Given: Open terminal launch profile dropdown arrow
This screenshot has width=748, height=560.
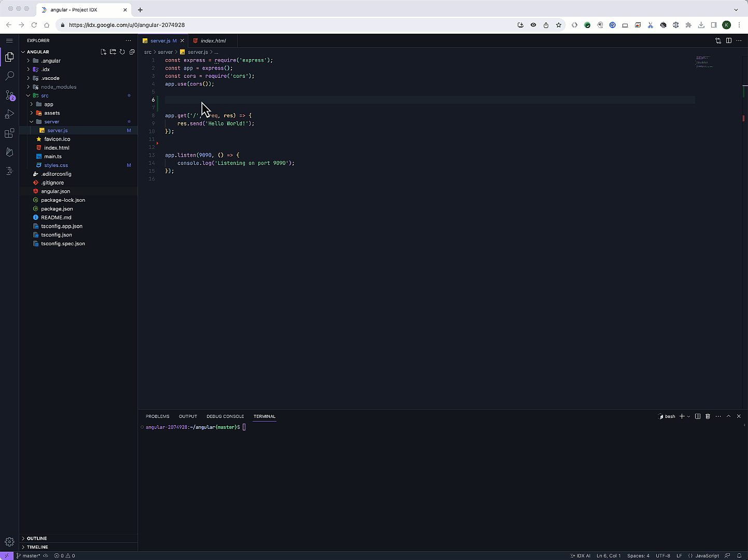Looking at the screenshot, I should (x=689, y=416).
